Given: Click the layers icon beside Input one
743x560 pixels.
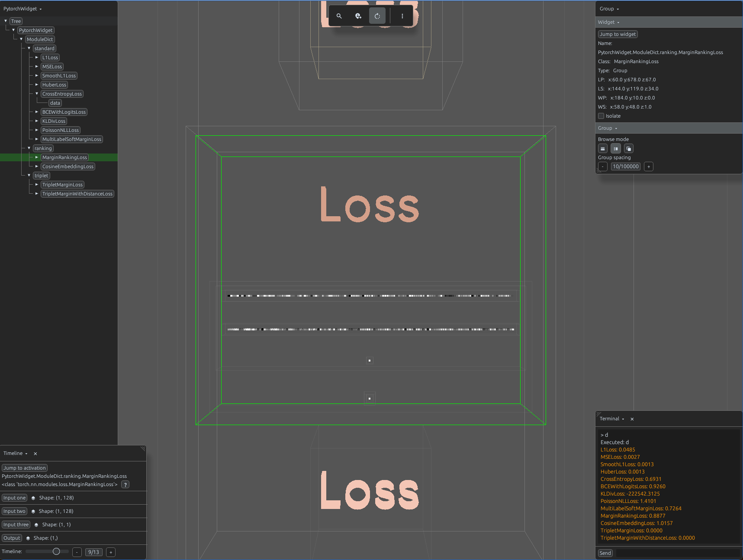Looking at the screenshot, I should [33, 498].
